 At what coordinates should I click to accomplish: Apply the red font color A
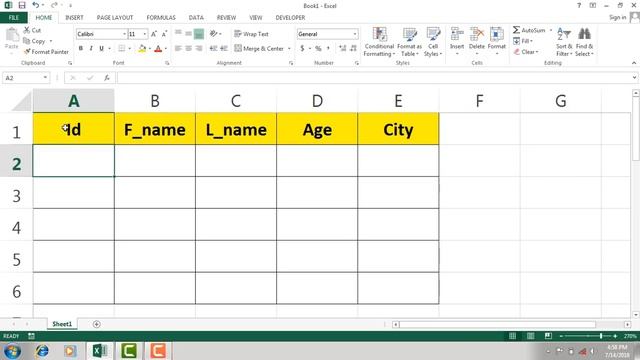point(158,49)
